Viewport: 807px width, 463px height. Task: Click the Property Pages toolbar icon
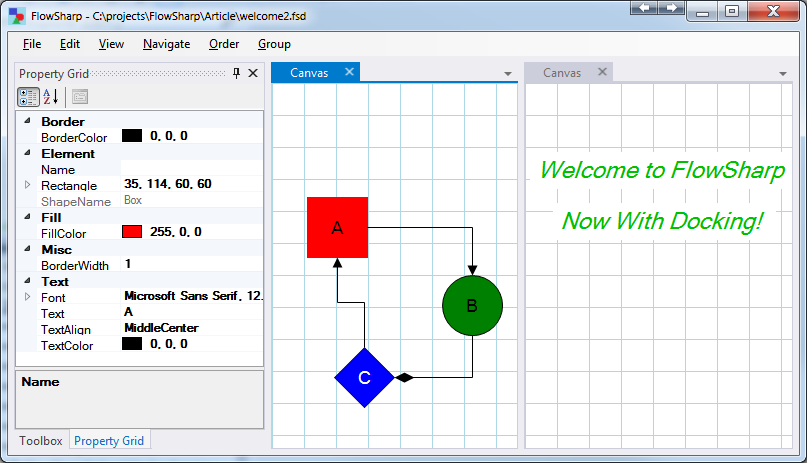pos(80,97)
